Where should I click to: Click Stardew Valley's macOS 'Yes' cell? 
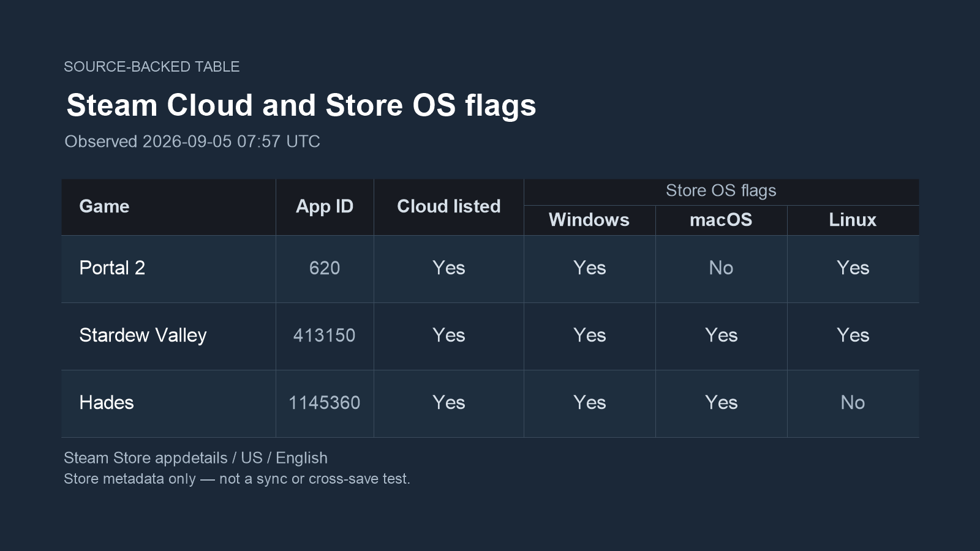click(721, 336)
